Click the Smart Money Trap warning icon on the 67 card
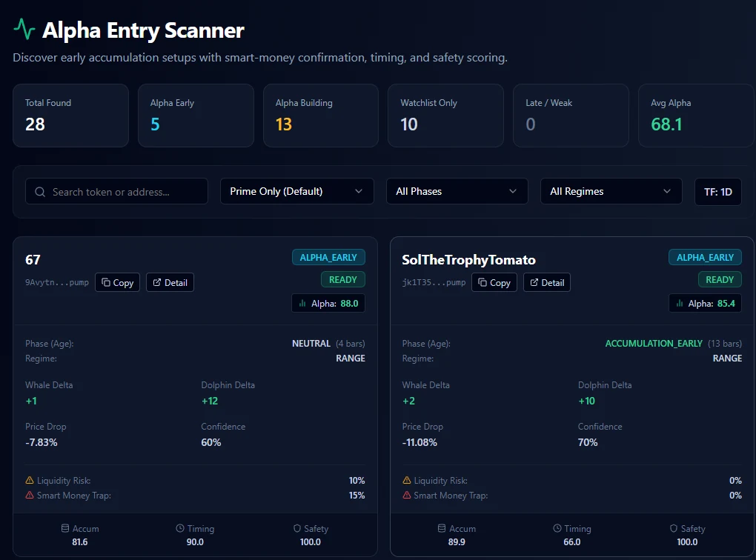The image size is (756, 560). coord(30,496)
